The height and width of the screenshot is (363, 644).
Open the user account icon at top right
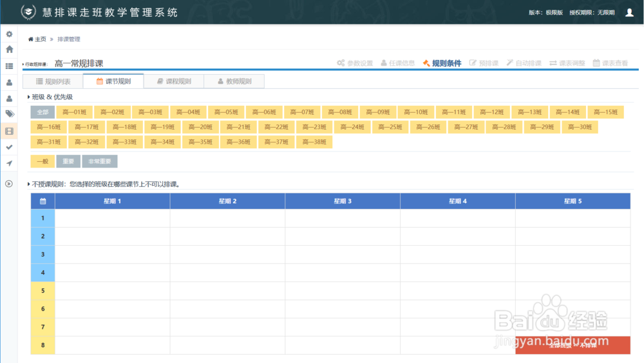point(629,12)
